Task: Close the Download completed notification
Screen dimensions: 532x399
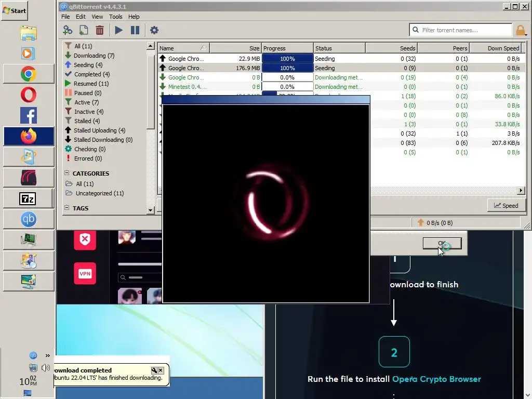Action: (x=161, y=370)
